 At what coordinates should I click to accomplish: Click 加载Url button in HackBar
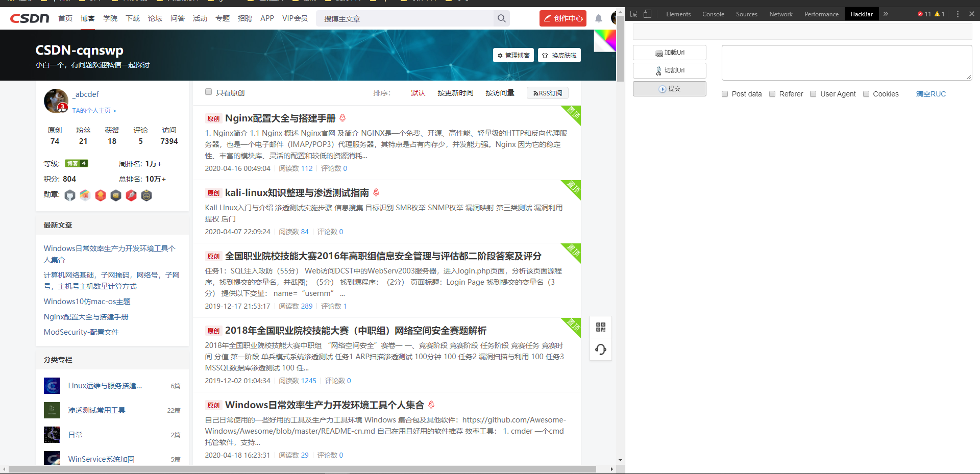point(670,53)
